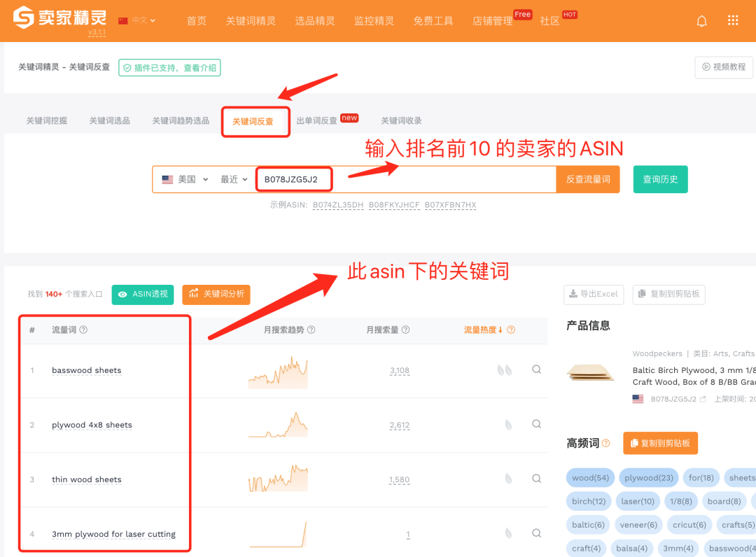Screen dimensions: 756x557
Task: Click keyword thin wood sheets
Action: [x=87, y=479]
